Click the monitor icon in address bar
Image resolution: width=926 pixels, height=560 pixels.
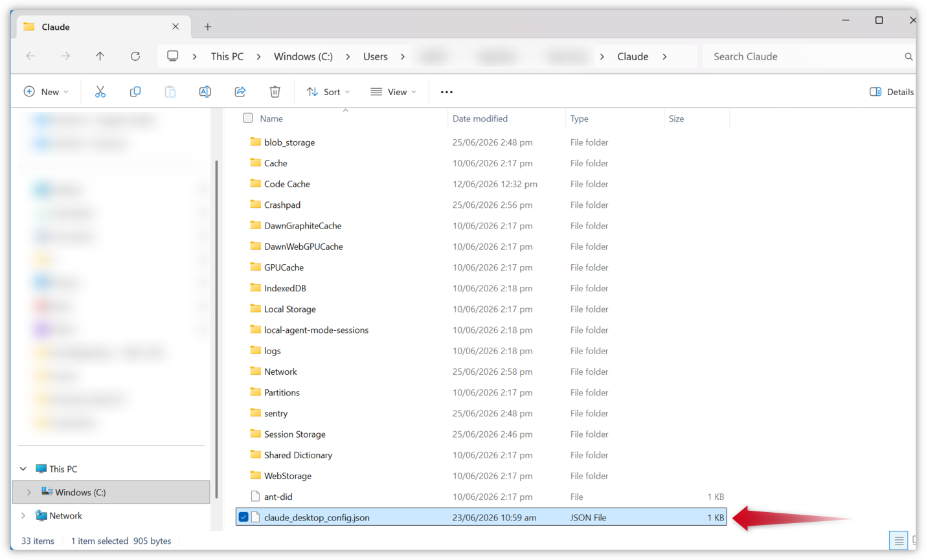tap(173, 56)
